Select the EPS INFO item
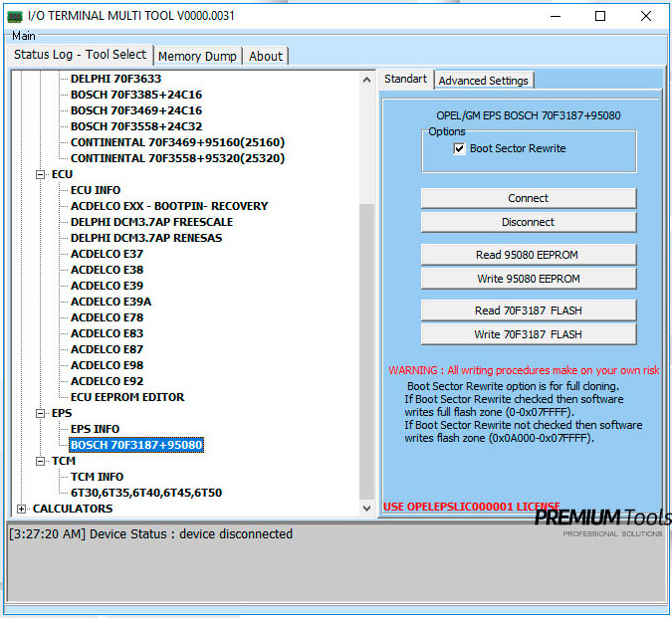 (95, 429)
